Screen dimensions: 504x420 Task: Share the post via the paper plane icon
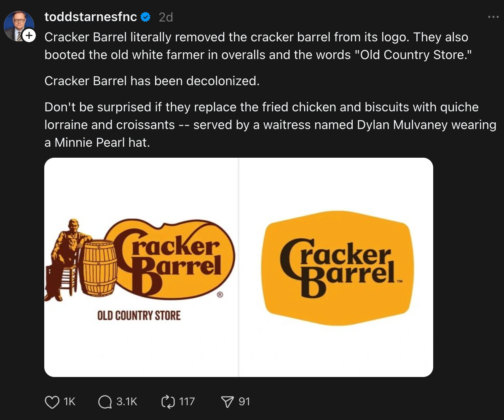pos(225,402)
